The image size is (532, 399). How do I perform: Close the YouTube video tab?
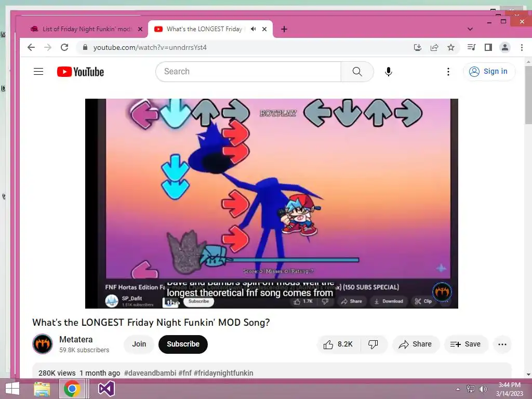click(x=264, y=29)
